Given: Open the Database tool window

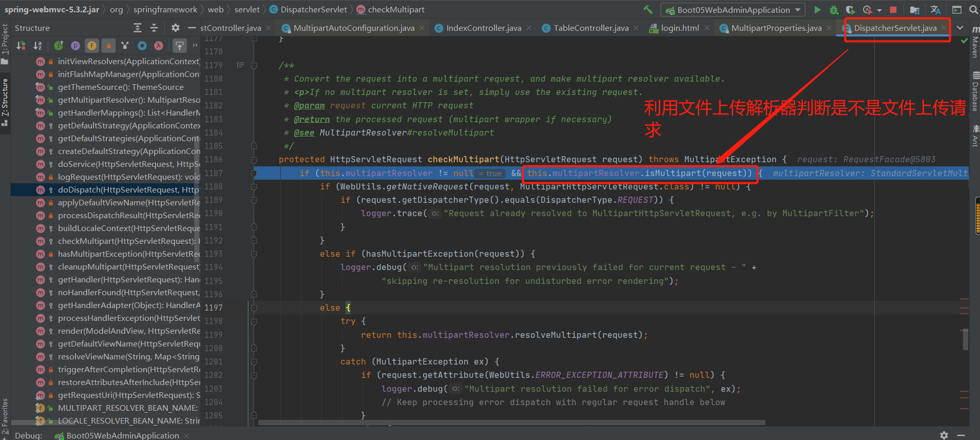Looking at the screenshot, I should [975, 92].
